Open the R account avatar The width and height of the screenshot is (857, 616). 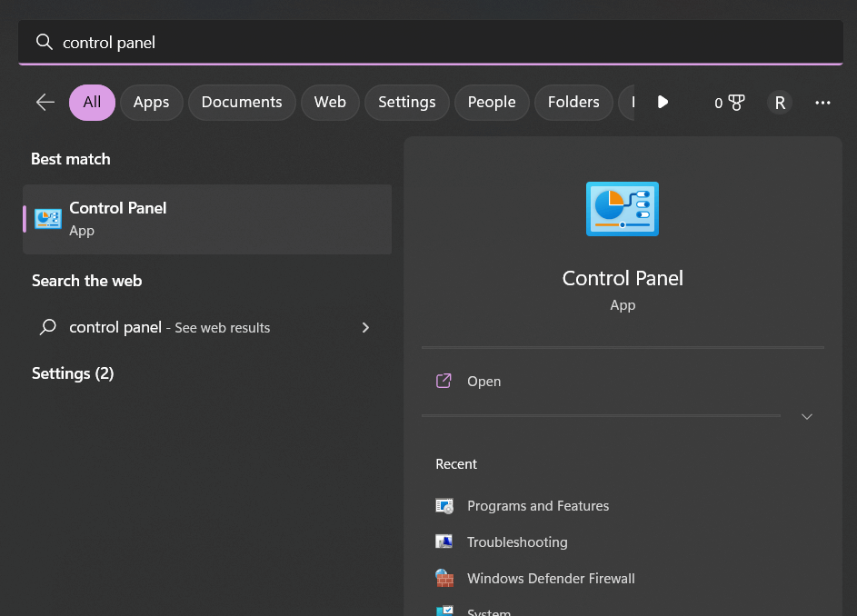(x=780, y=102)
